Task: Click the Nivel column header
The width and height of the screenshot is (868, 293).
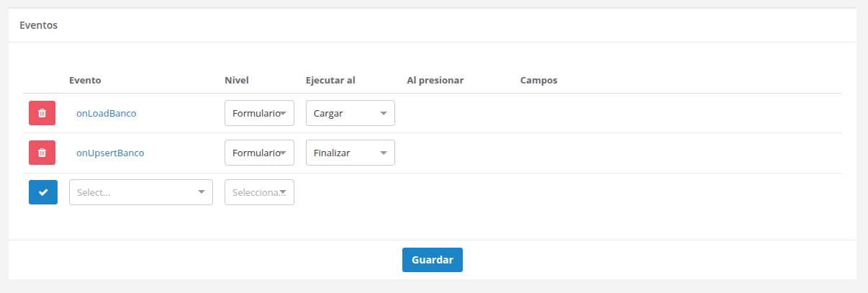Action: point(236,80)
